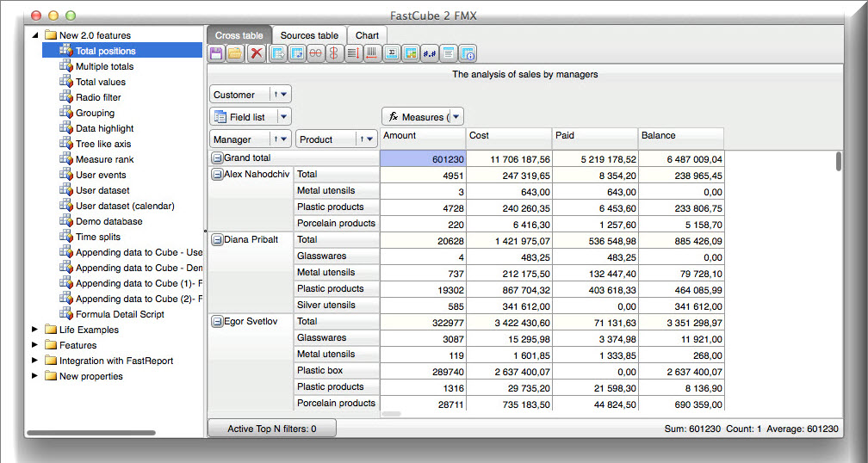
Task: Click the purple floppy-disk Save icon
Action: pyautogui.click(x=216, y=53)
